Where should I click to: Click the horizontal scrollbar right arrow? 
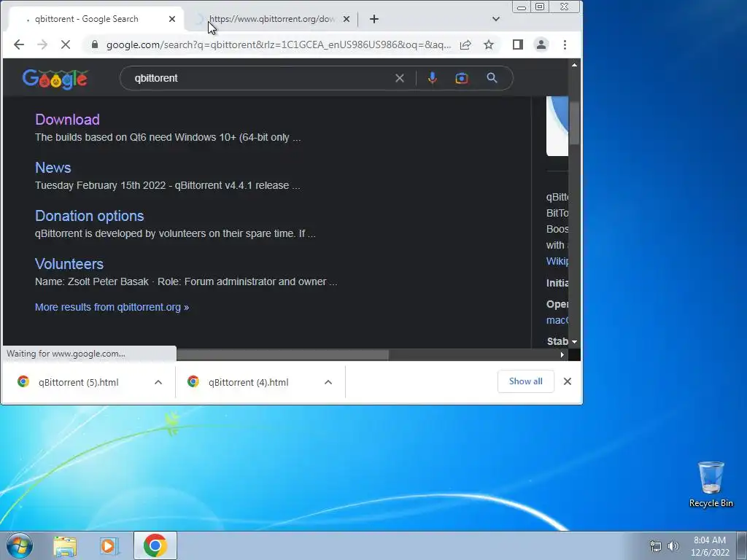562,355
